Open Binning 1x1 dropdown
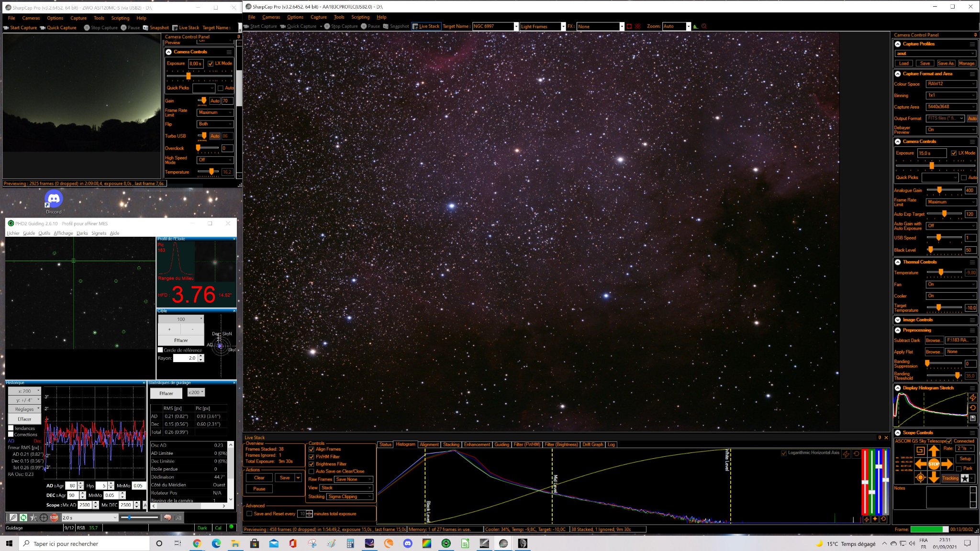Image resolution: width=980 pixels, height=551 pixels. (951, 95)
